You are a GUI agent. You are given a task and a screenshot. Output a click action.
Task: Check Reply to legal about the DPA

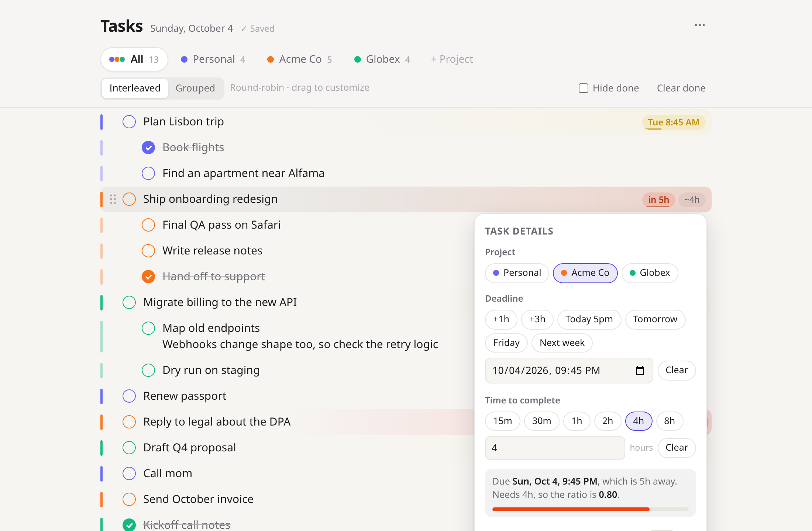[129, 422]
